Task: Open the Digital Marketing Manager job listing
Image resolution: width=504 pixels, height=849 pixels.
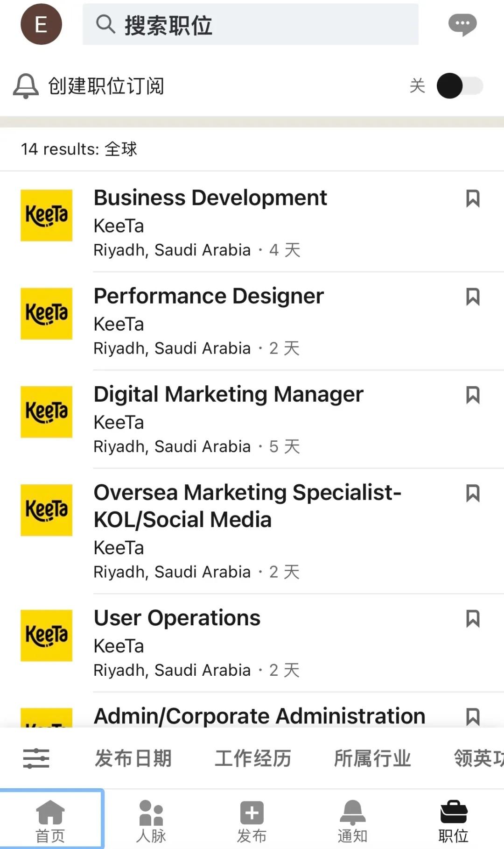Action: tap(229, 395)
